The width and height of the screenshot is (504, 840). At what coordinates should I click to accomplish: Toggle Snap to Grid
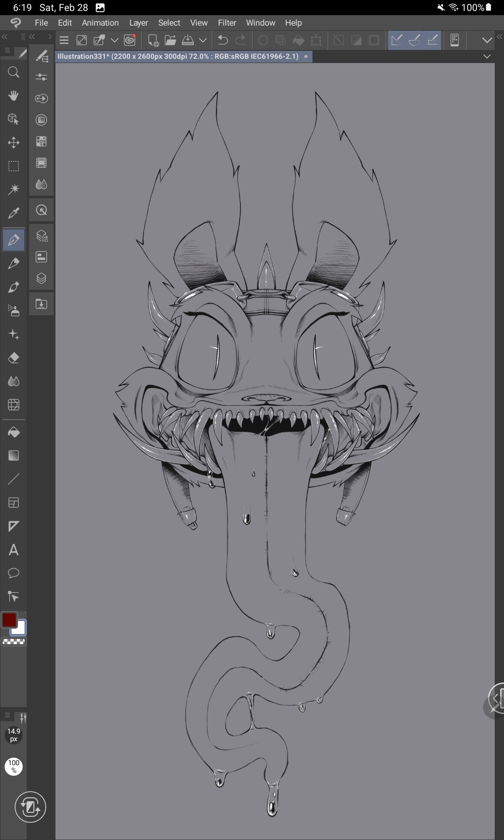432,40
